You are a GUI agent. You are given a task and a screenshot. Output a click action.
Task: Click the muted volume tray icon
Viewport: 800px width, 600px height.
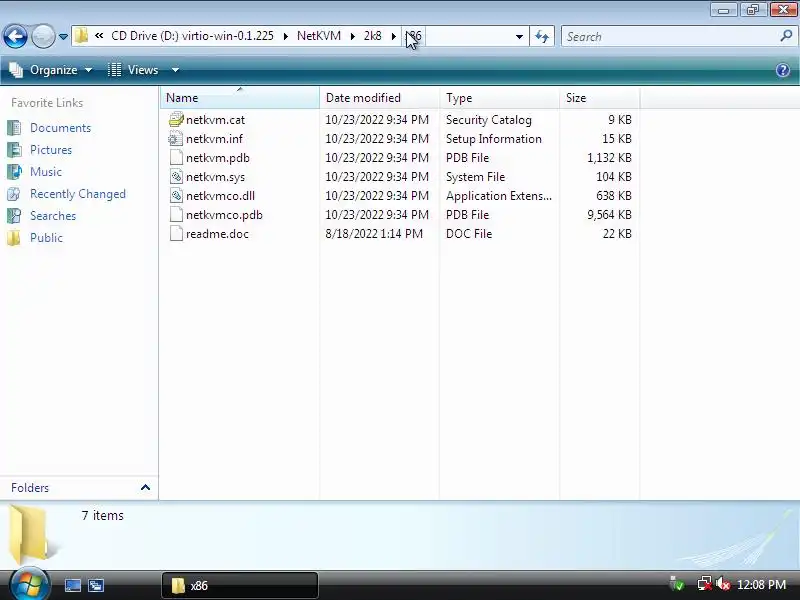pos(722,584)
